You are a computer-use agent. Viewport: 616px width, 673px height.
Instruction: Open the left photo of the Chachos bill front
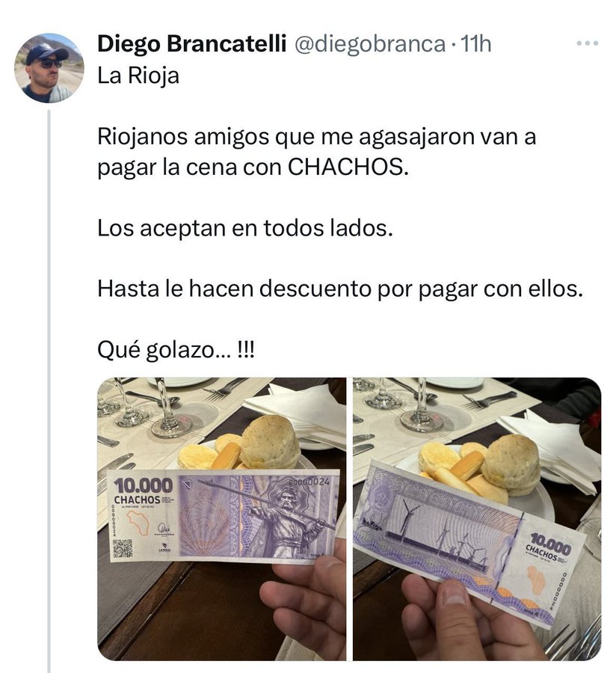click(221, 518)
